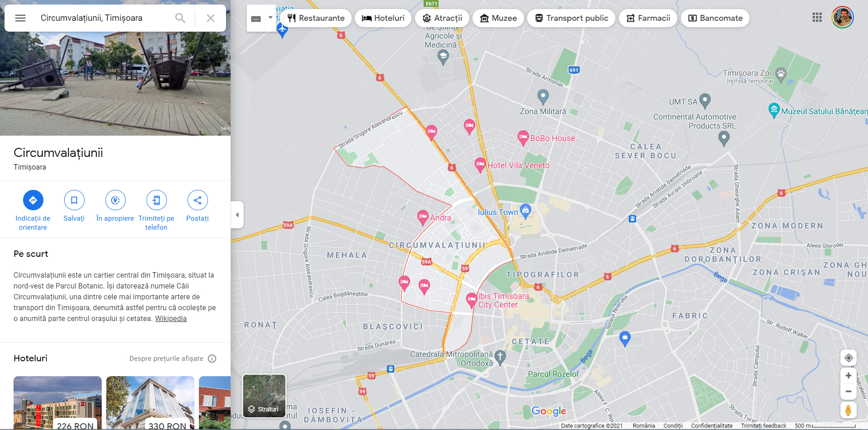This screenshot has width=868, height=430.
Task: Zoom in on the map
Action: click(x=849, y=376)
